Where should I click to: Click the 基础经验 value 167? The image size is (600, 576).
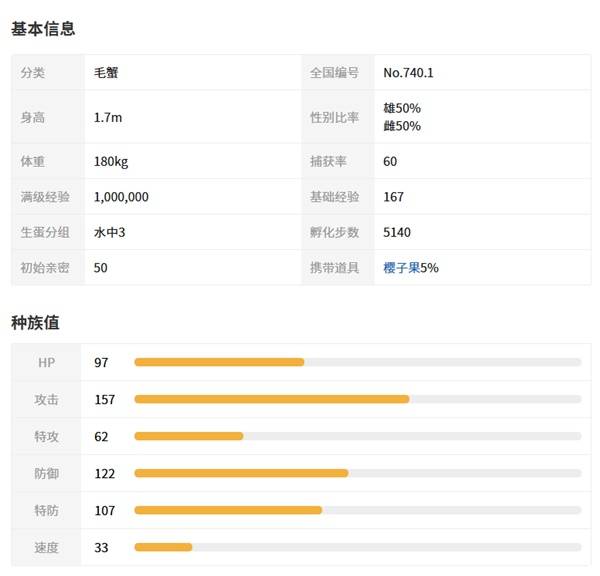click(394, 197)
